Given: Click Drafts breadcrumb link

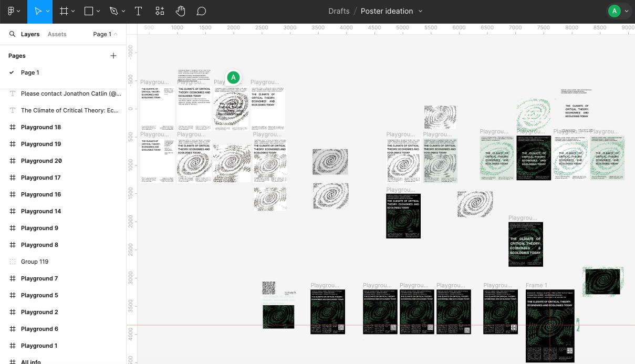Looking at the screenshot, I should 339,11.
